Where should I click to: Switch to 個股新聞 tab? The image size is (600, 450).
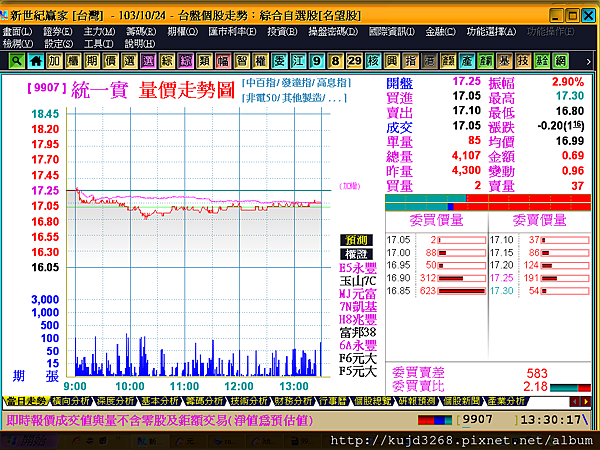(x=461, y=401)
